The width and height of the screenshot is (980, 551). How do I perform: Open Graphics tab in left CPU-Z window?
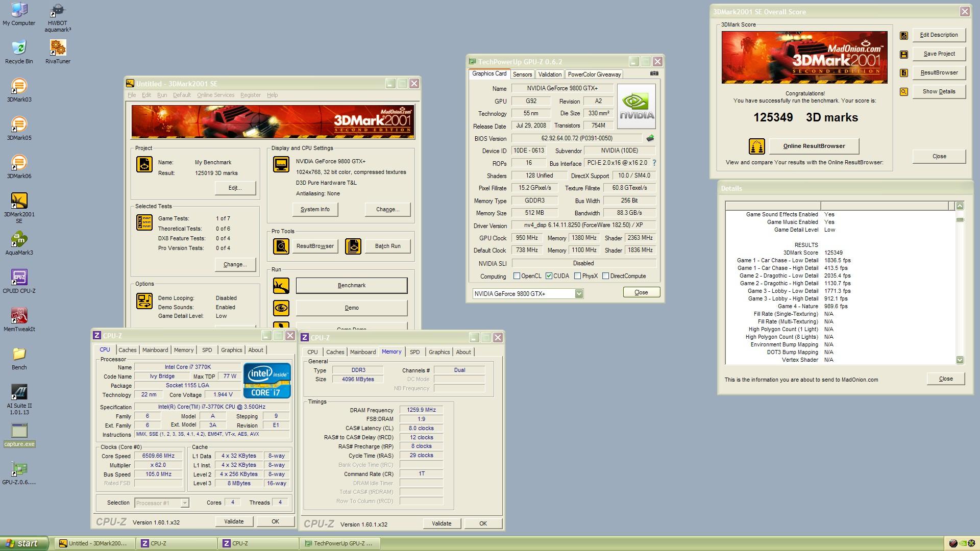[231, 350]
